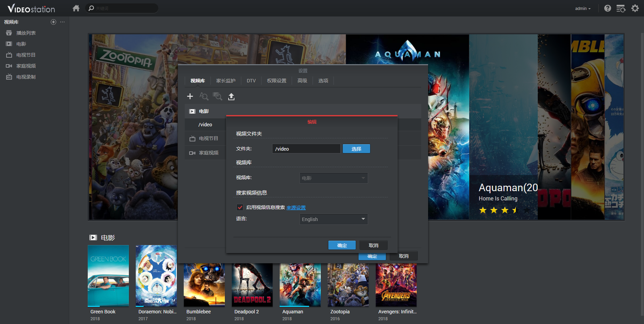Open the task list icon in header
Image resolution: width=644 pixels, height=324 pixels.
pos(621,8)
